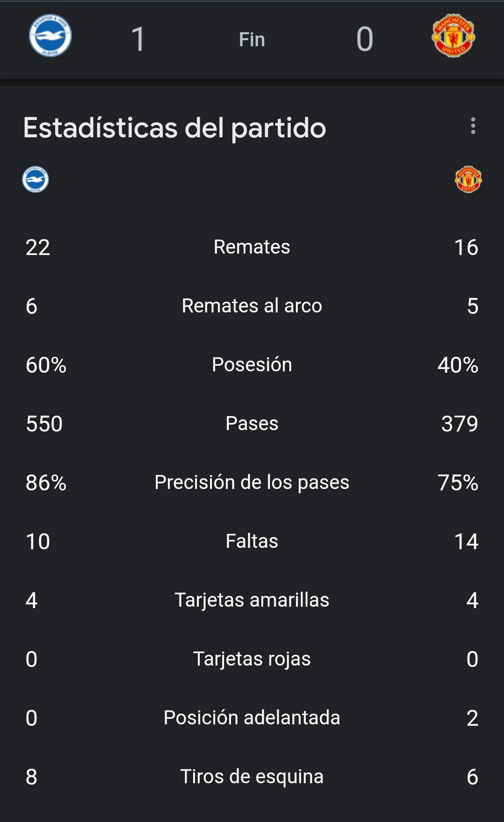The height and width of the screenshot is (822, 504).
Task: Select small Brighton logo above statistics
Action: 35,179
